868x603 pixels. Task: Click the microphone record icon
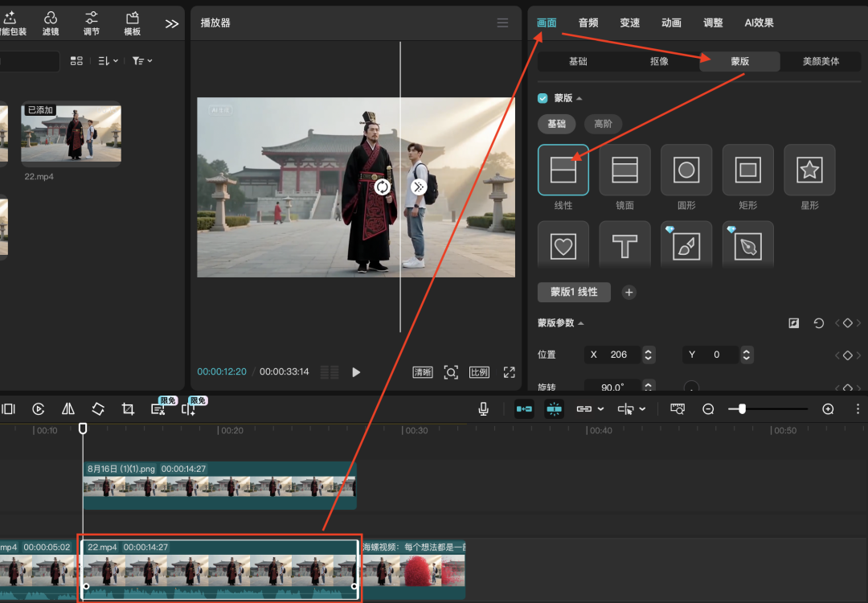[483, 408]
